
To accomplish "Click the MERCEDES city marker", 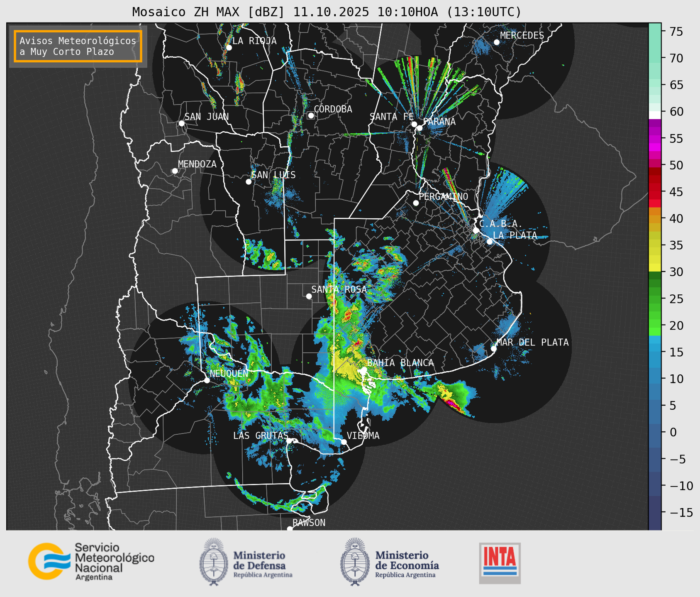I will [497, 42].
